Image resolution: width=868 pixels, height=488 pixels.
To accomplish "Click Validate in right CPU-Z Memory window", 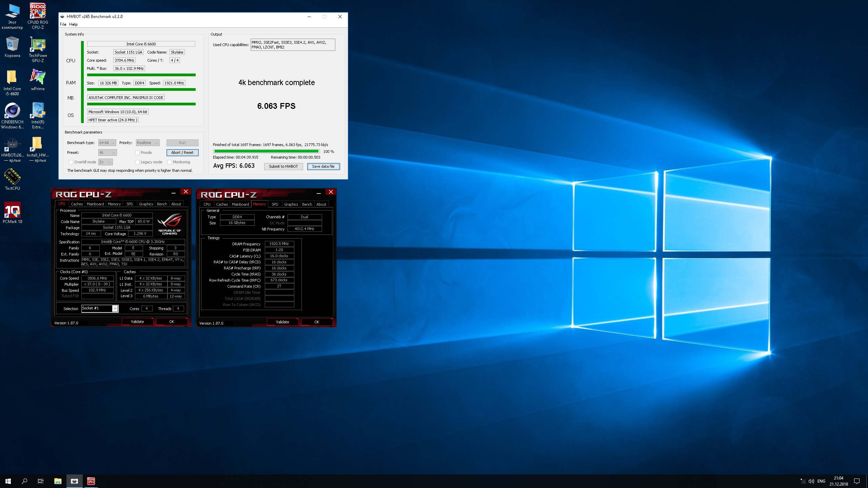I will tap(282, 322).
